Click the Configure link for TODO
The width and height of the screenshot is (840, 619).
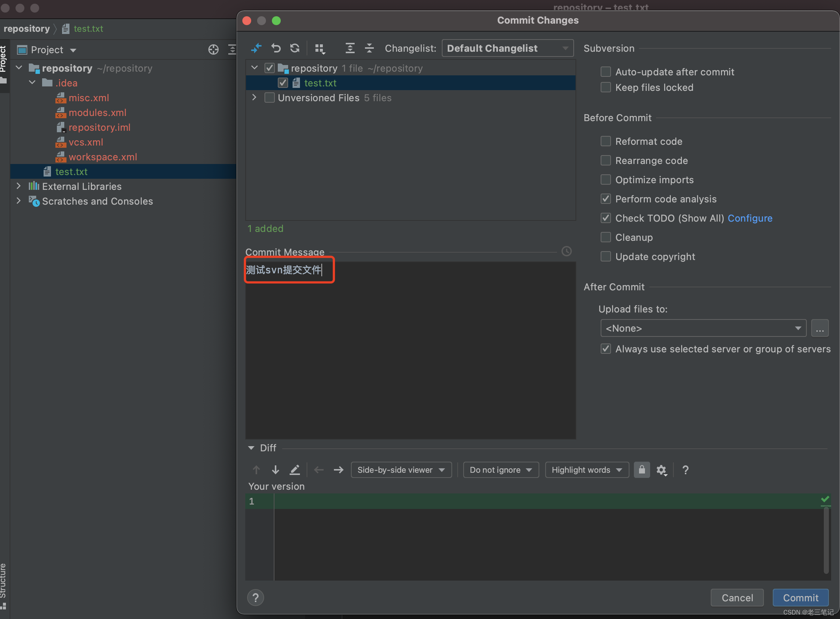(x=750, y=218)
